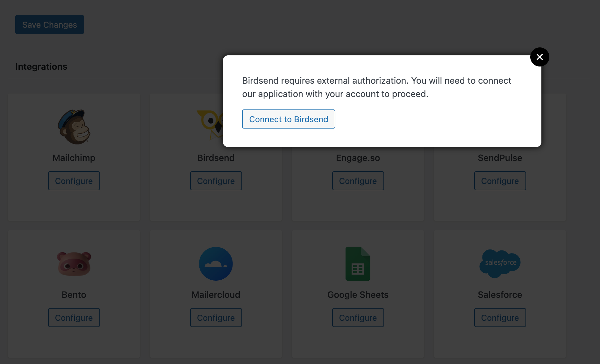The height and width of the screenshot is (364, 600).
Task: Click the Salesforce cloud logo
Action: (x=500, y=263)
